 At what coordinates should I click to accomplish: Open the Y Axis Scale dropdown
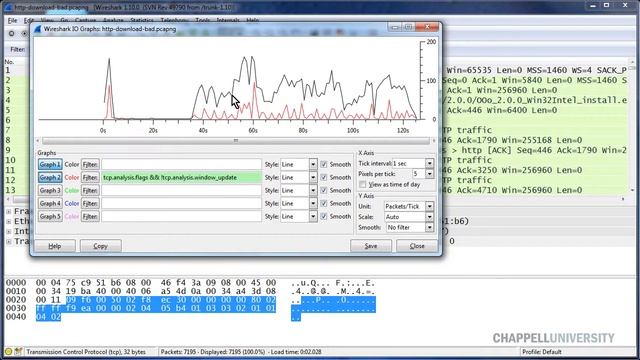[x=429, y=217]
